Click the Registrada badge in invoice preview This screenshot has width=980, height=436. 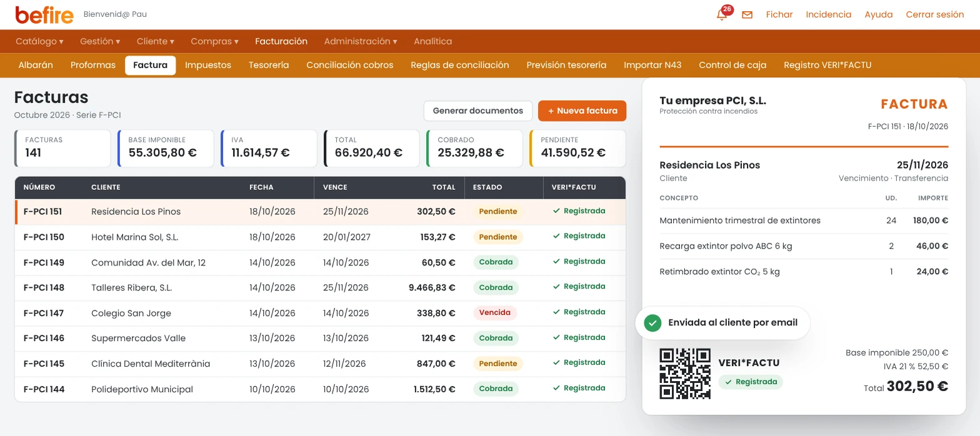coord(750,382)
